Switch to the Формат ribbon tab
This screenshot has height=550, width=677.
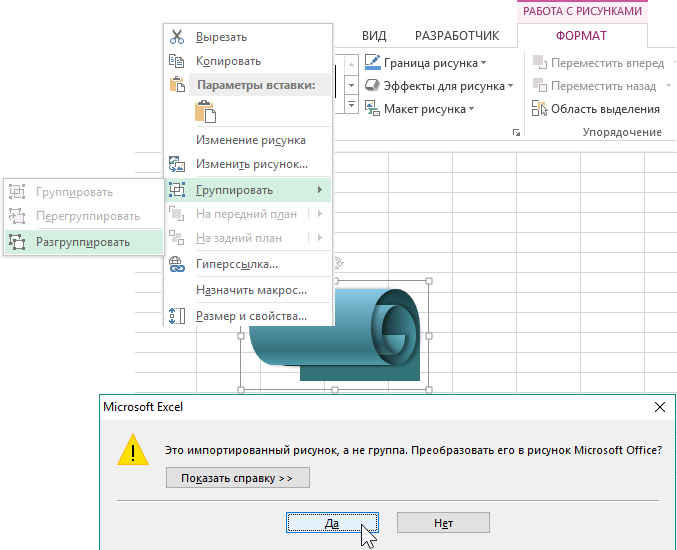coord(580,36)
